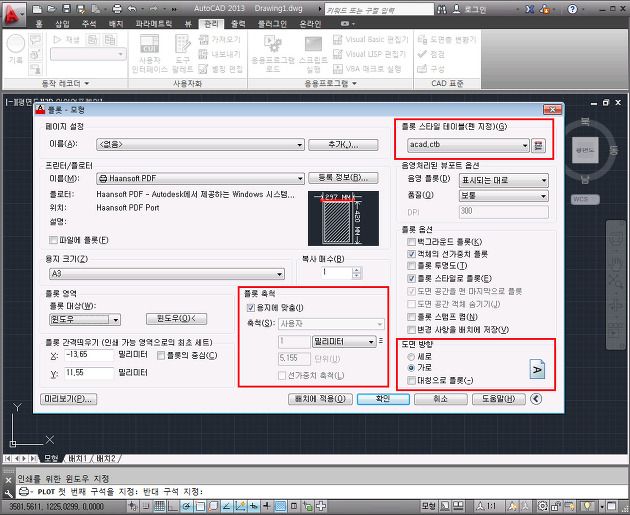Click the plot style table editor icon
The image size is (630, 515).
coord(538,145)
